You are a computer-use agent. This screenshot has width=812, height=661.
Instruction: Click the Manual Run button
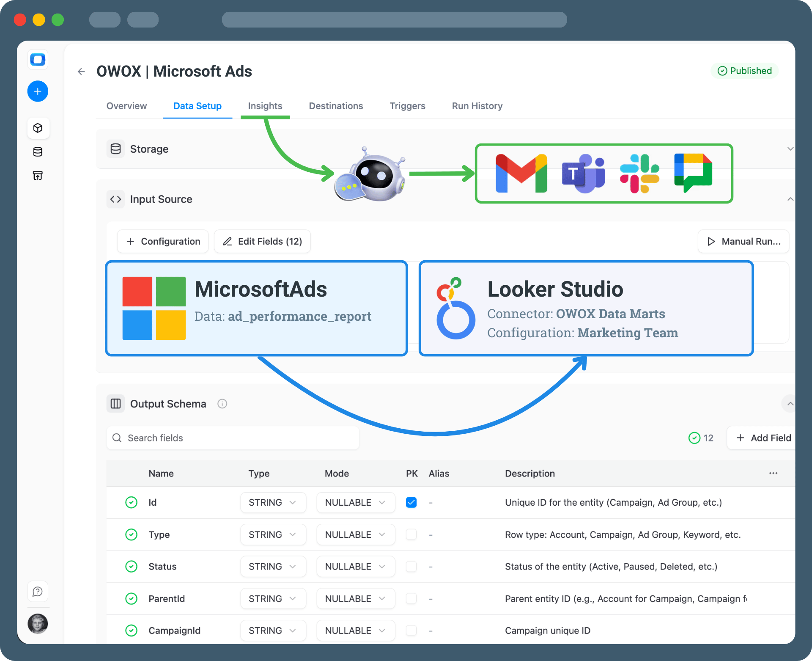pyautogui.click(x=743, y=241)
